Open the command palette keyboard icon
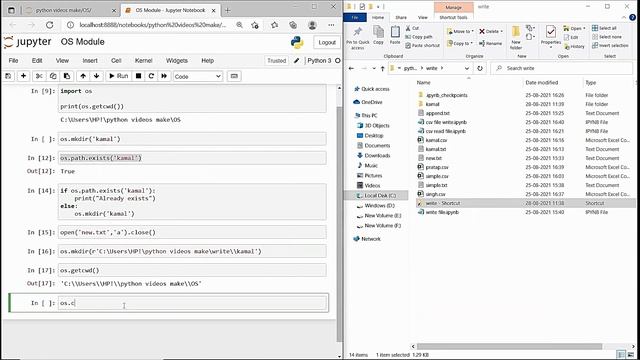 234,76
